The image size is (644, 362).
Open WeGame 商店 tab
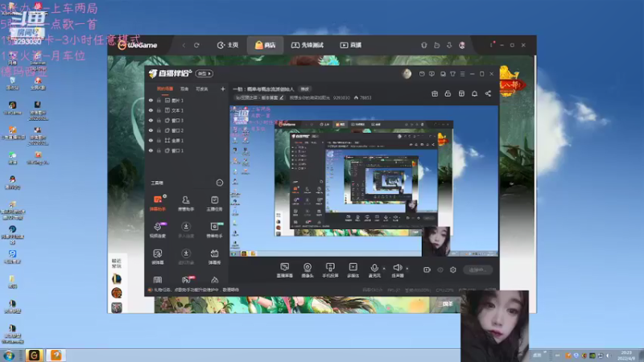265,45
